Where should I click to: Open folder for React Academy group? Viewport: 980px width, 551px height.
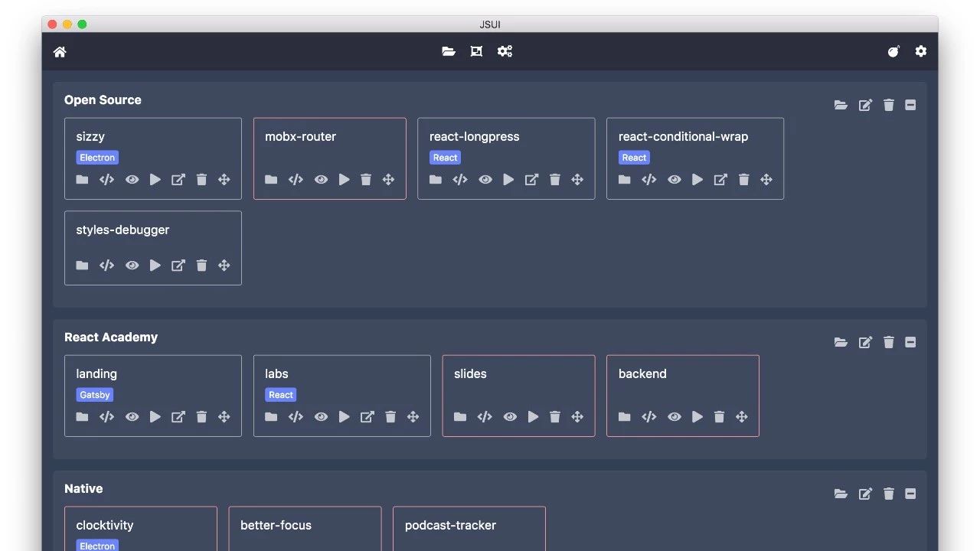point(841,342)
